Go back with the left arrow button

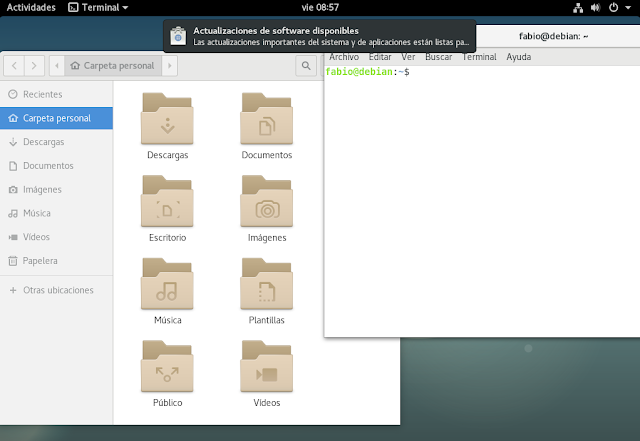pos(14,66)
